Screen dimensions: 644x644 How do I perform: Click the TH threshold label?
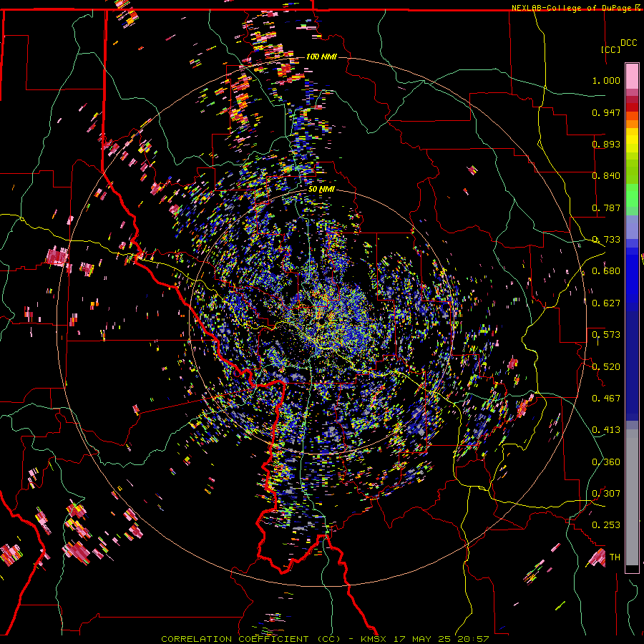[x=615, y=557]
